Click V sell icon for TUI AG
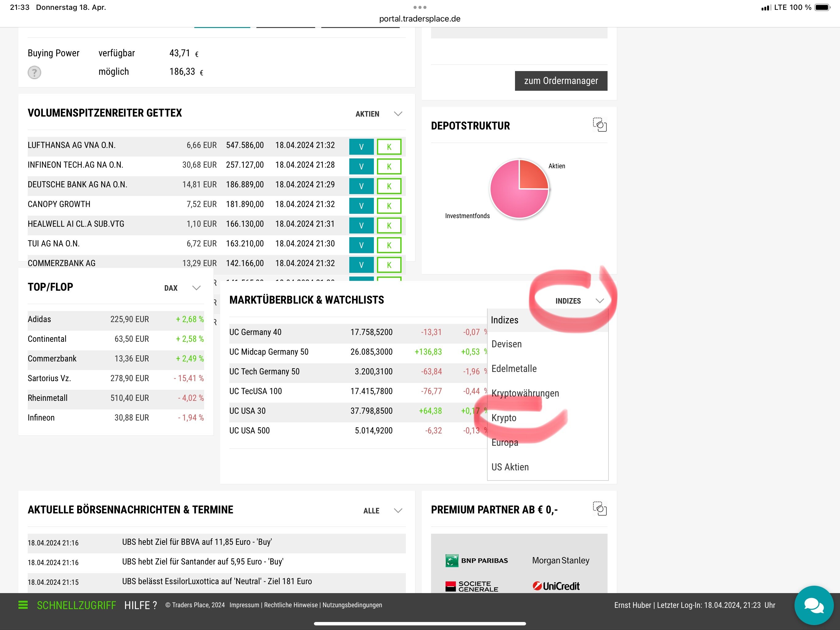Image resolution: width=840 pixels, height=630 pixels. pyautogui.click(x=361, y=245)
